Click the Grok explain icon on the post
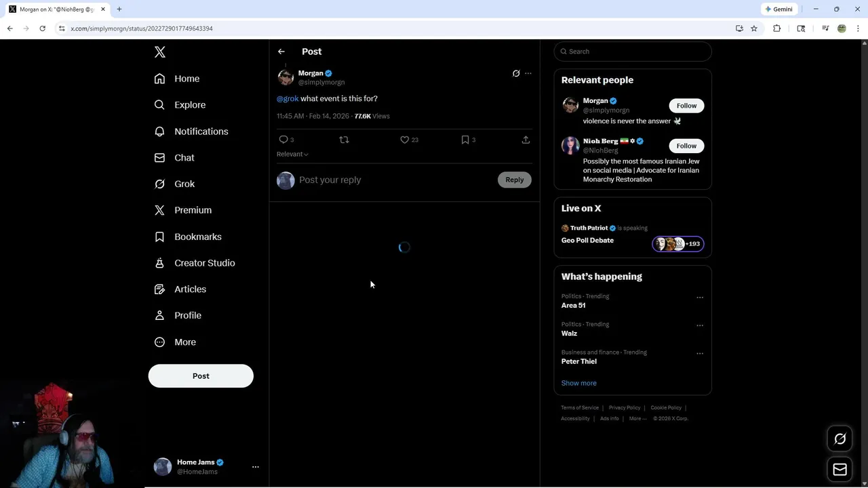The image size is (868, 488). coord(516,73)
